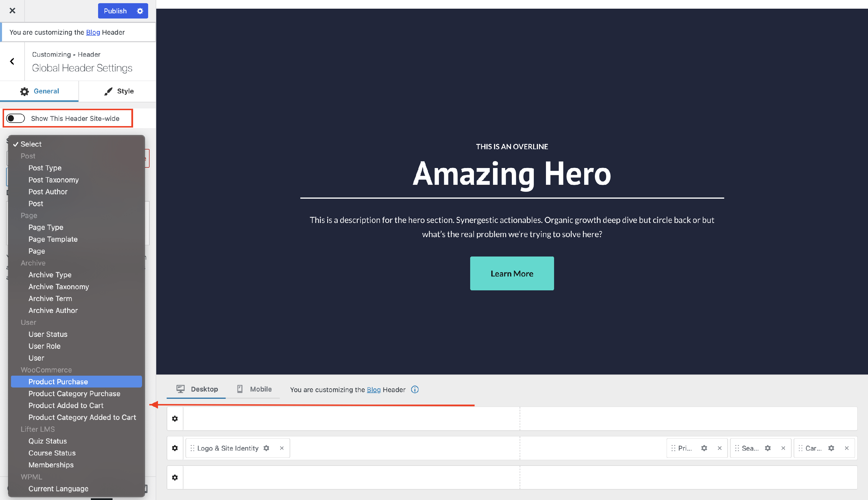The image size is (868, 500).
Task: Click the Learn More hero button
Action: tap(512, 273)
